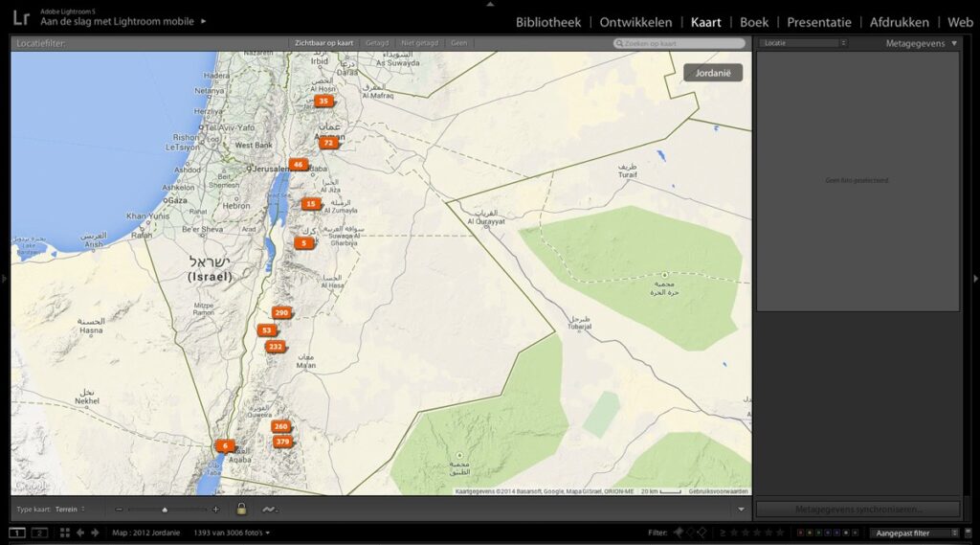
Task: Click the grid view icon in filmstrip bar
Action: [x=65, y=533]
